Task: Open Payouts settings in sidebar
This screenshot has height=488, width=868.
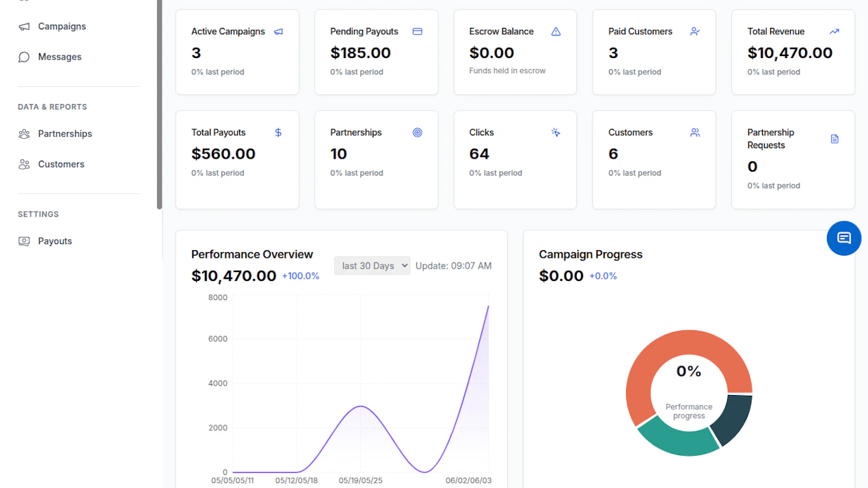Action: point(55,241)
